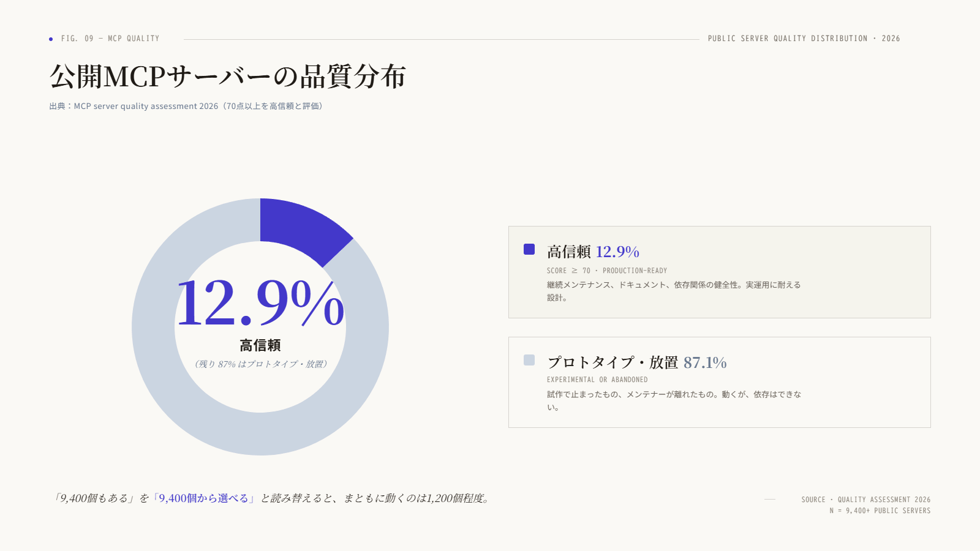Click the large 12.9% inside the donut
This screenshot has height=551, width=980.
pos(260,303)
